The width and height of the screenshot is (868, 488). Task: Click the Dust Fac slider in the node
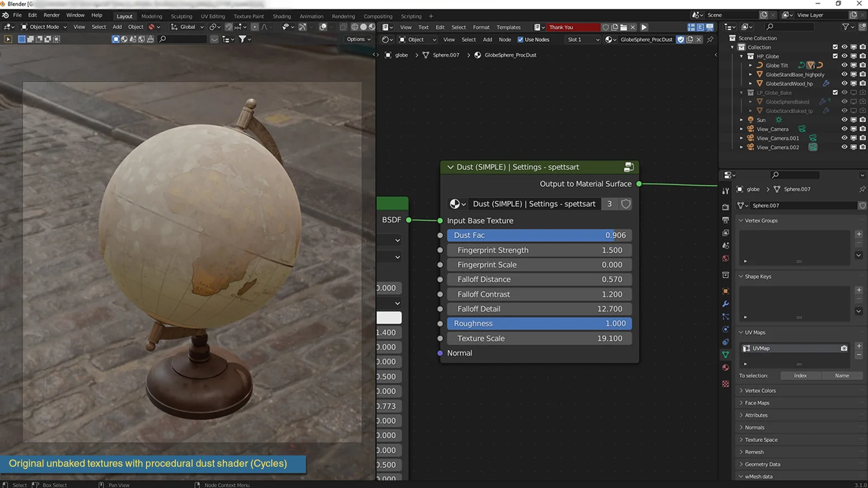click(538, 235)
